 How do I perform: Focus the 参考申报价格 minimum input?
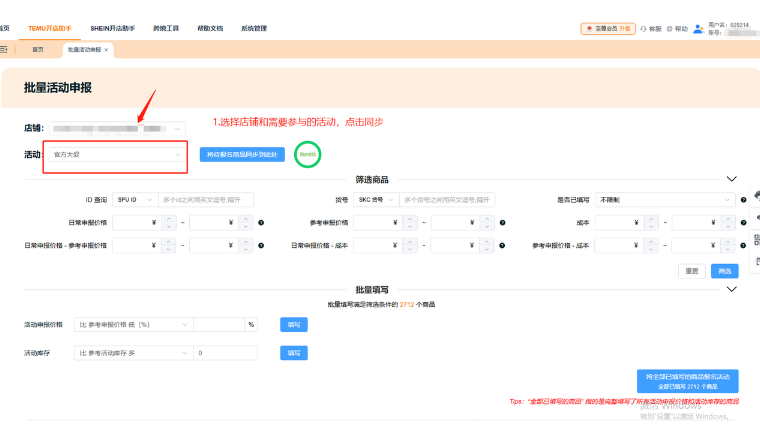pos(379,223)
